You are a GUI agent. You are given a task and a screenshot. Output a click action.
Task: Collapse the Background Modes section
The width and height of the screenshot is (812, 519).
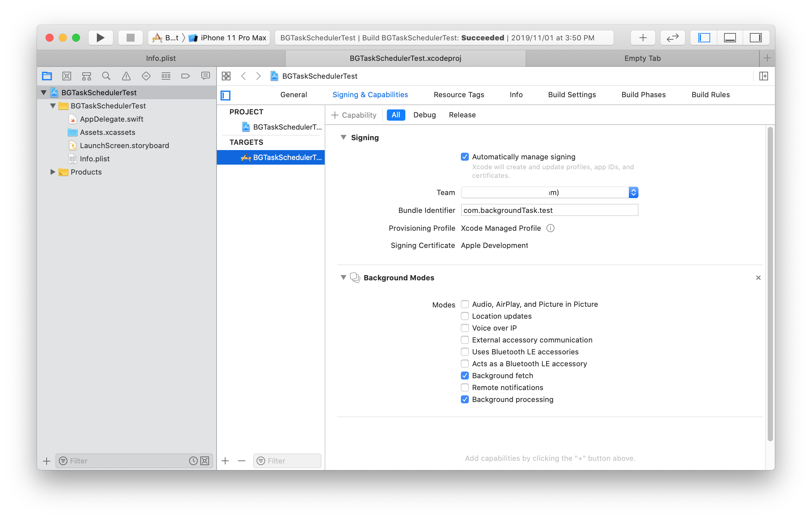(x=343, y=278)
